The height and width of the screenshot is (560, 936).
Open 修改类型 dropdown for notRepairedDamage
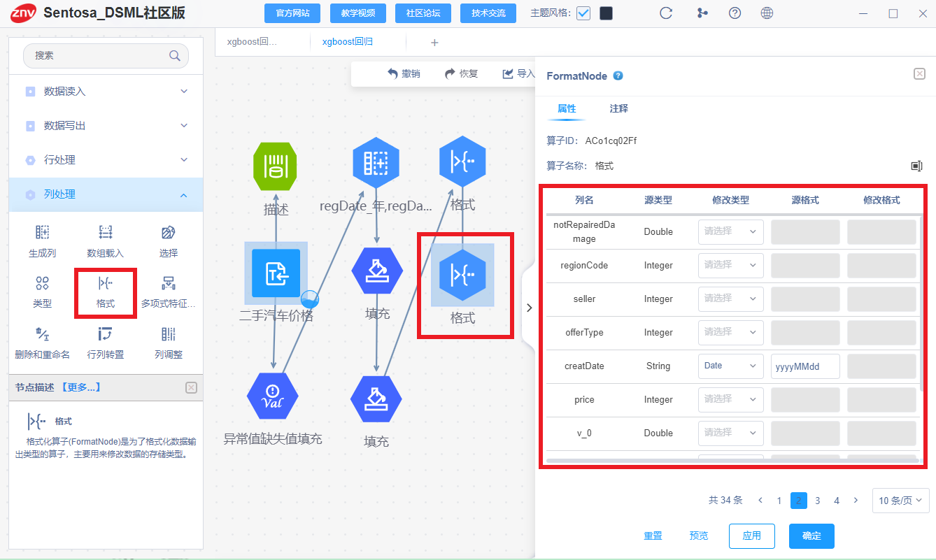pos(731,231)
